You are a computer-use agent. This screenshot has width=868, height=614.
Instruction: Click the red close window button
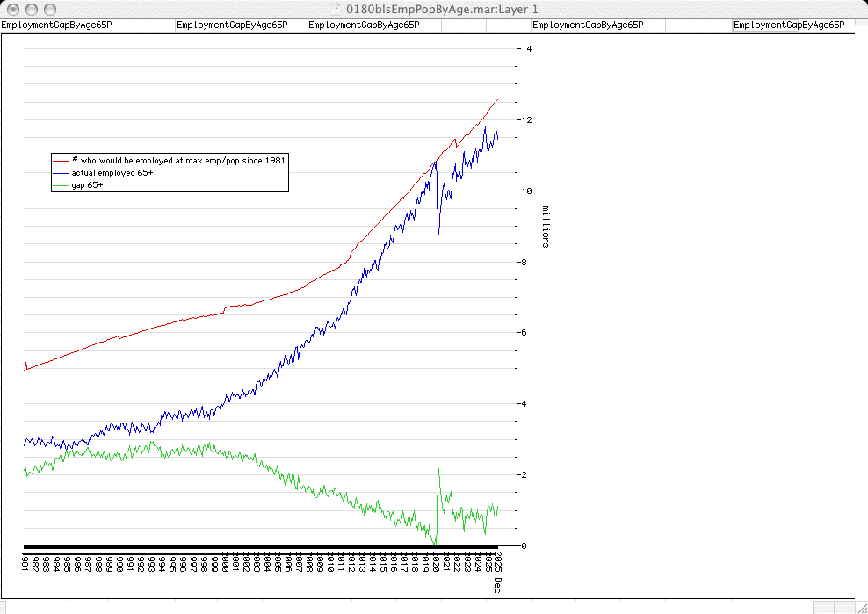13,9
